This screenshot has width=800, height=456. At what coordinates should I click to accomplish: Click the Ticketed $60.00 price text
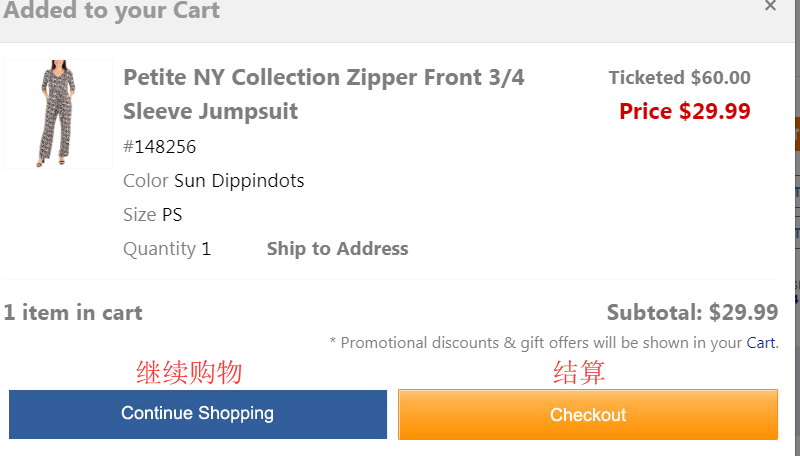[x=679, y=78]
